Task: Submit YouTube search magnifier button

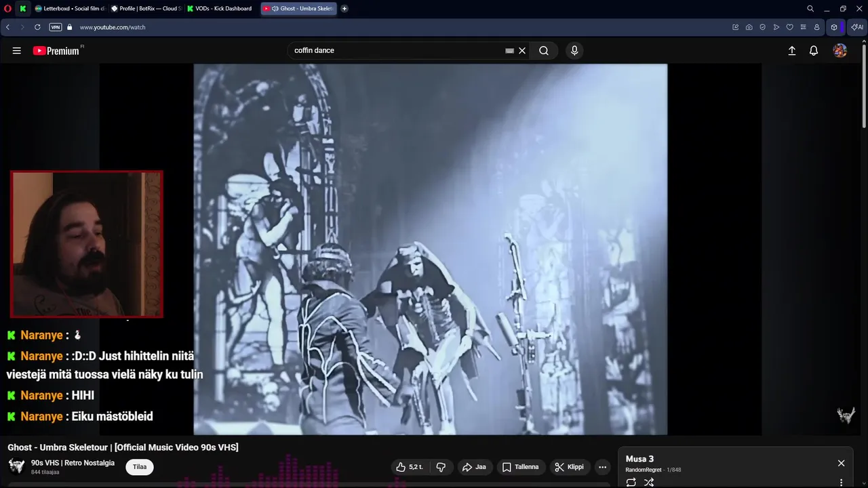Action: click(544, 51)
